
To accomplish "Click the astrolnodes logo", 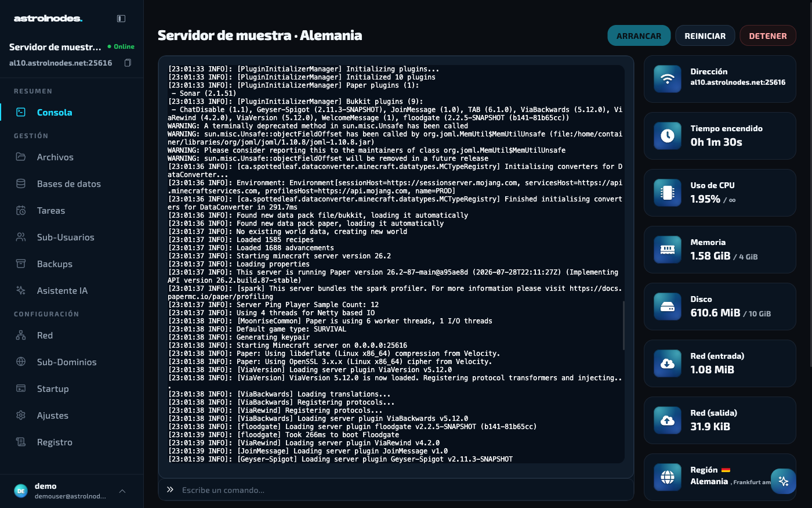I will 48,19.
